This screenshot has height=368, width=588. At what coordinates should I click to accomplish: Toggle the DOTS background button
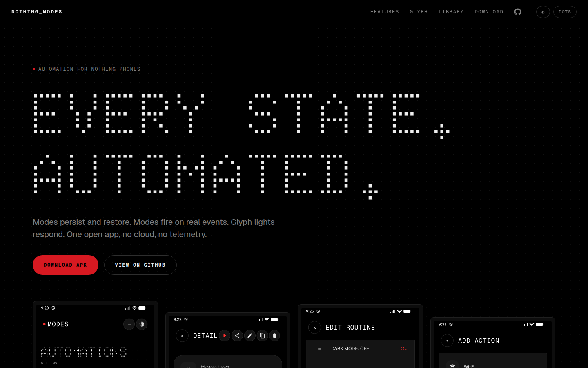(x=565, y=12)
